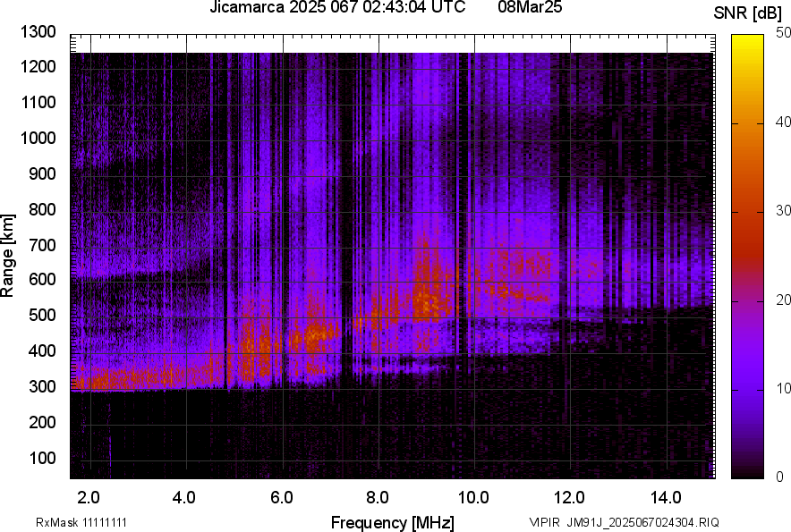Click the low-frequency trace at 2 MHz, 300 km
This screenshot has height=532, width=791.
[x=90, y=381]
